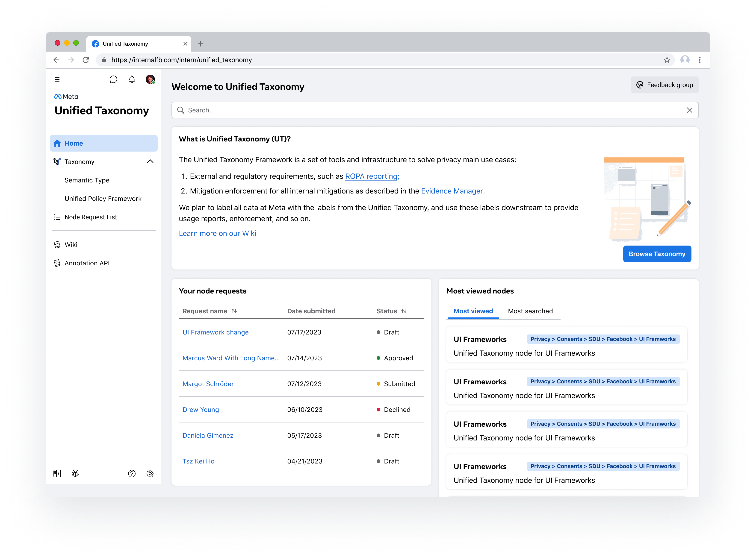Screen dimensions: 756x557
Task: Click the 07/17/2023 date cell
Action: pos(304,332)
